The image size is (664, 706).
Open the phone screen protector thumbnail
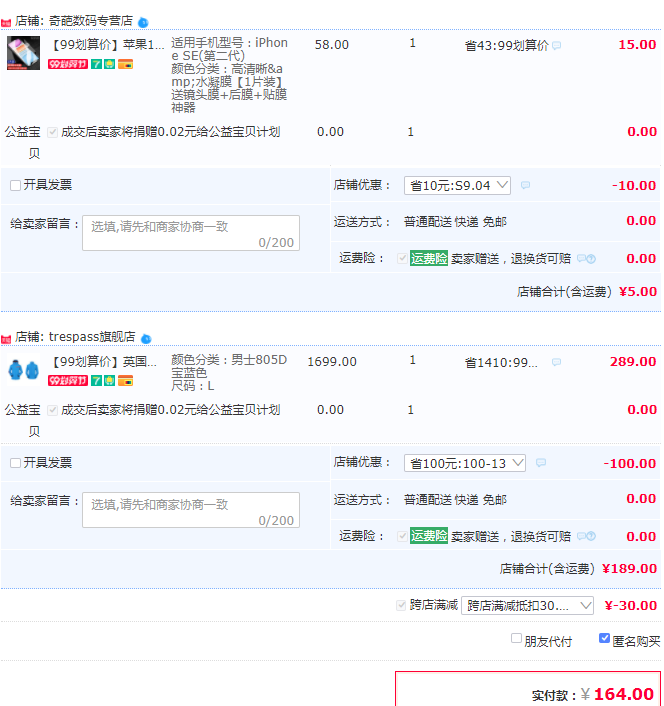pyautogui.click(x=23, y=53)
